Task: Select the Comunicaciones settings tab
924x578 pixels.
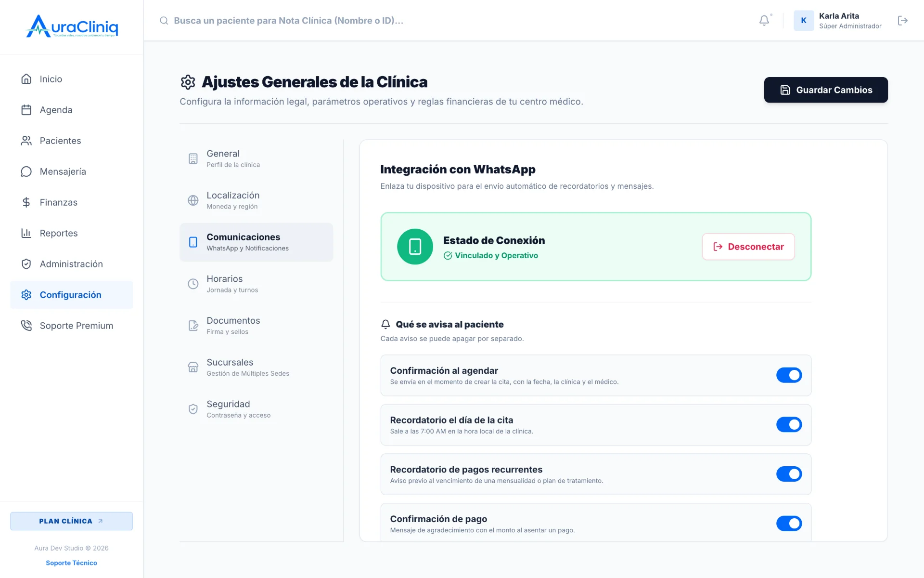Action: [x=256, y=242]
